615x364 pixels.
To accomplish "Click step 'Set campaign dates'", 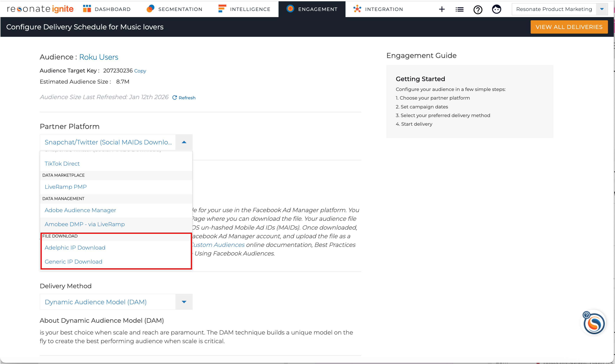I will pos(422,107).
